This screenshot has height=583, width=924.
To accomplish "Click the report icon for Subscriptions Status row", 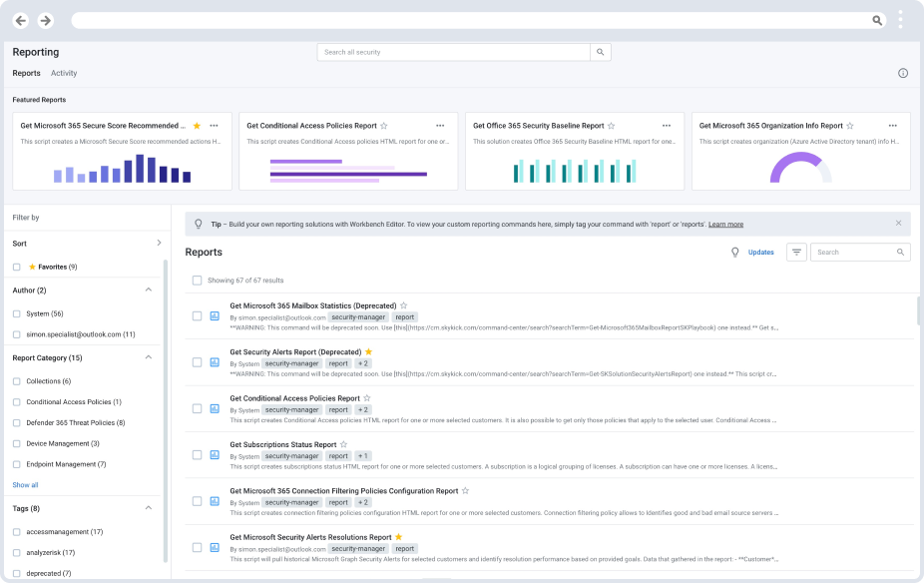I will (215, 455).
